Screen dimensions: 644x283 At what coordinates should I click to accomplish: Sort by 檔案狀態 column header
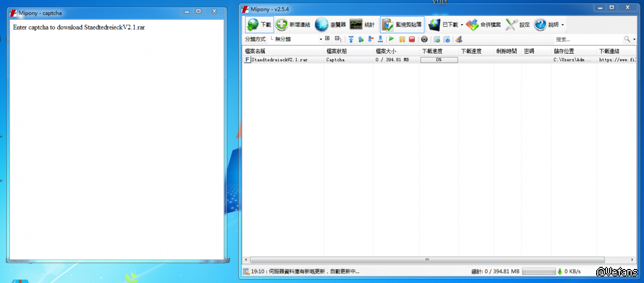tap(348, 51)
